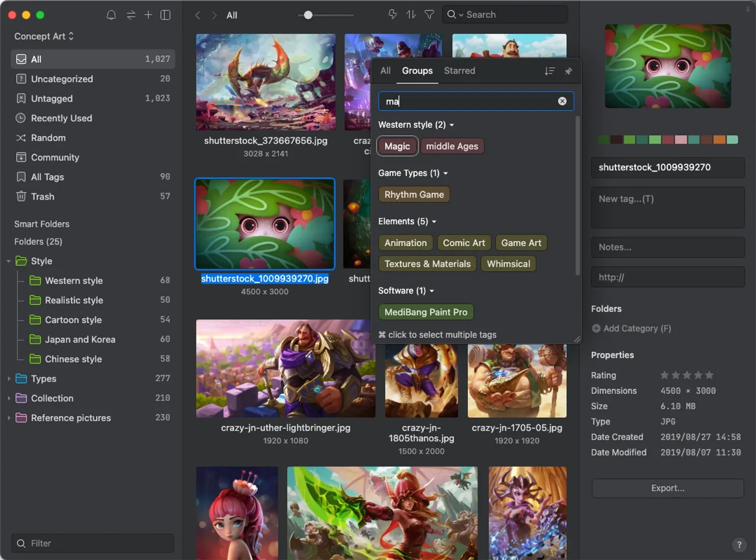
Task: Click the lightning quick action icon
Action: click(x=392, y=14)
